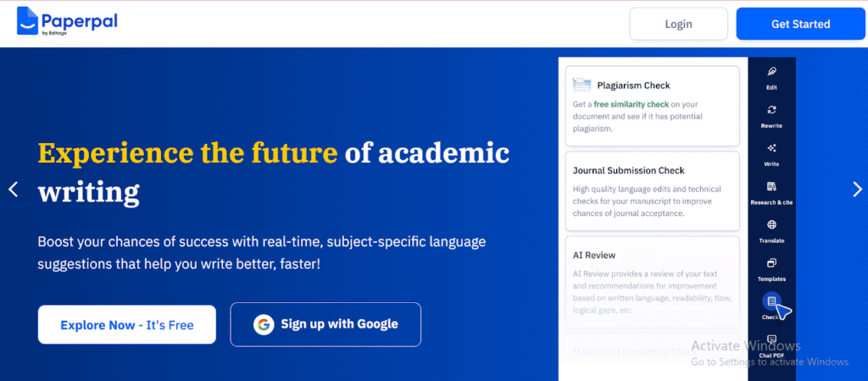This screenshot has height=381, width=868.
Task: Select the Journal Submission Check card
Action: [x=654, y=191]
